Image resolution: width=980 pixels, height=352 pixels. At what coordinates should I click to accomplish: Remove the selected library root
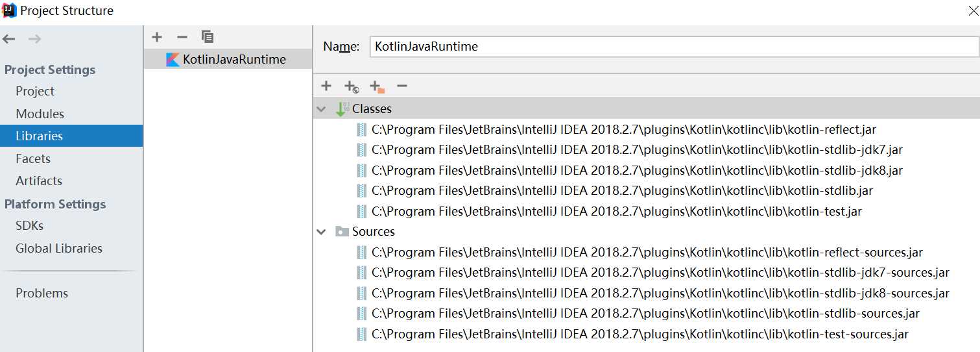(402, 86)
